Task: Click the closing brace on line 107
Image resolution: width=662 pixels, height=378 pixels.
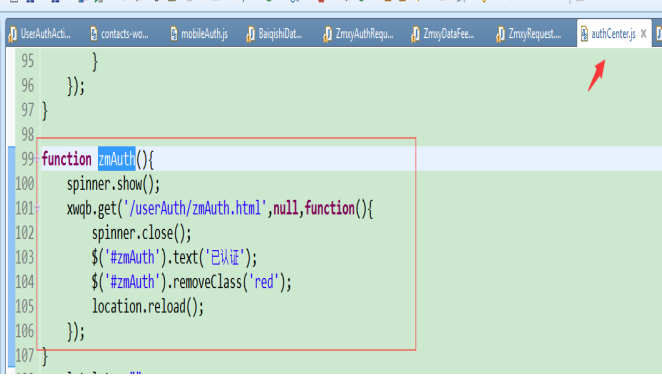Action: coord(45,356)
